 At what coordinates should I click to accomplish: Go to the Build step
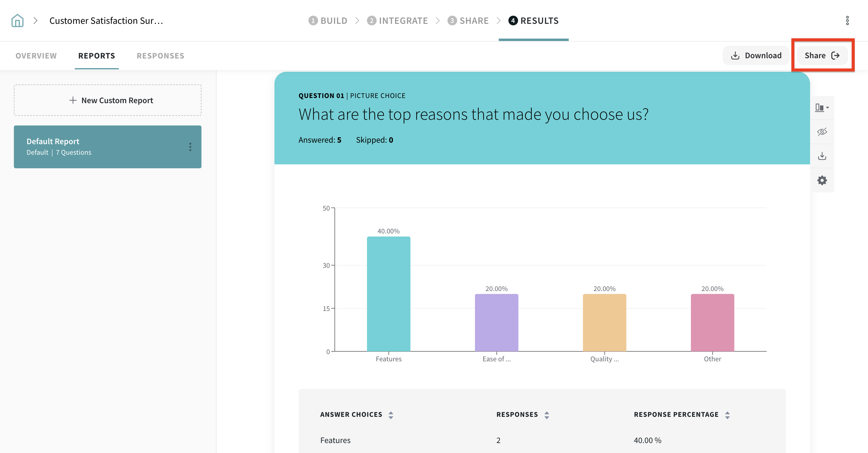point(328,21)
